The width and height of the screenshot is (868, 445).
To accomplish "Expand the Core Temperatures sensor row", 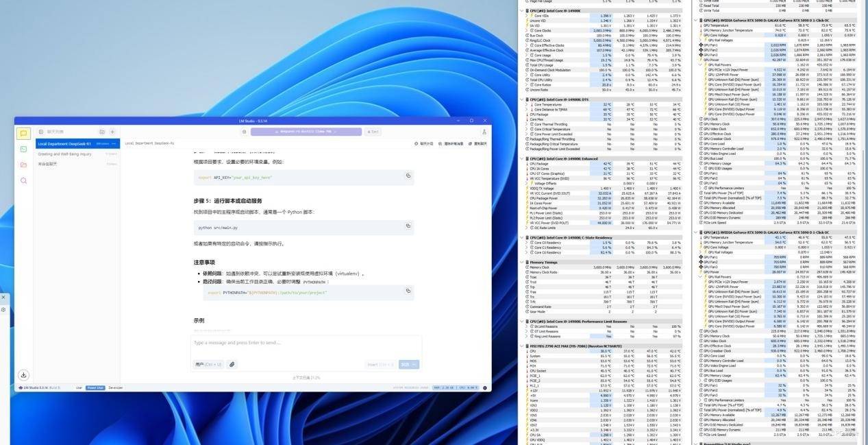I will click(x=527, y=104).
